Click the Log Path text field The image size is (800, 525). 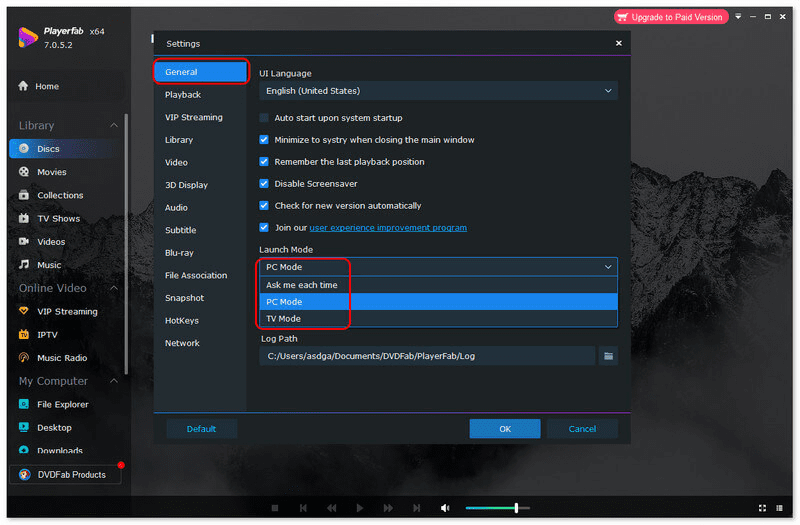pos(427,356)
